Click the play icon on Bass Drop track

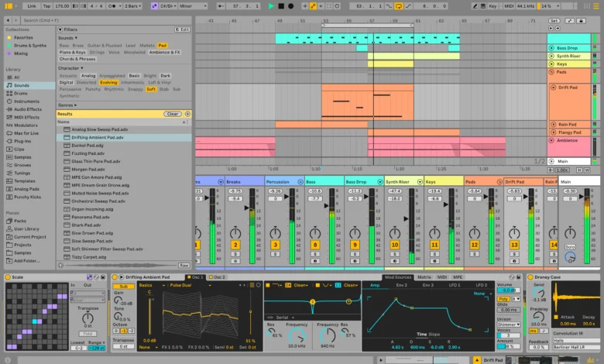point(552,48)
